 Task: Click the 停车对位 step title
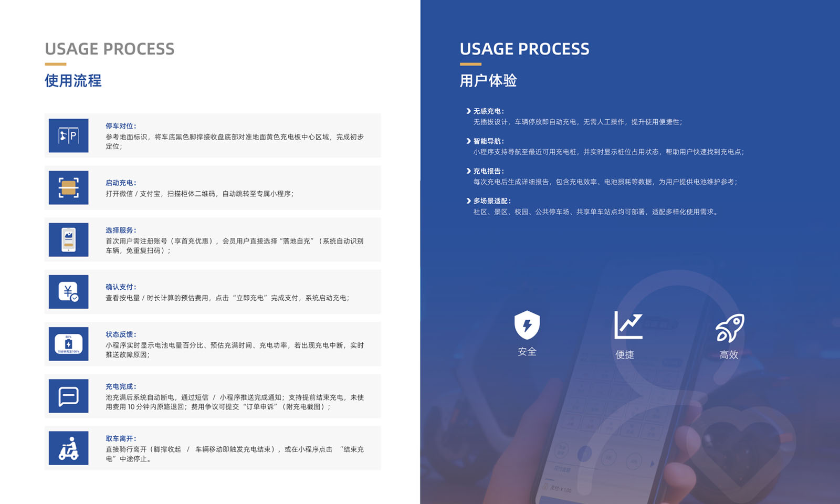tap(121, 126)
